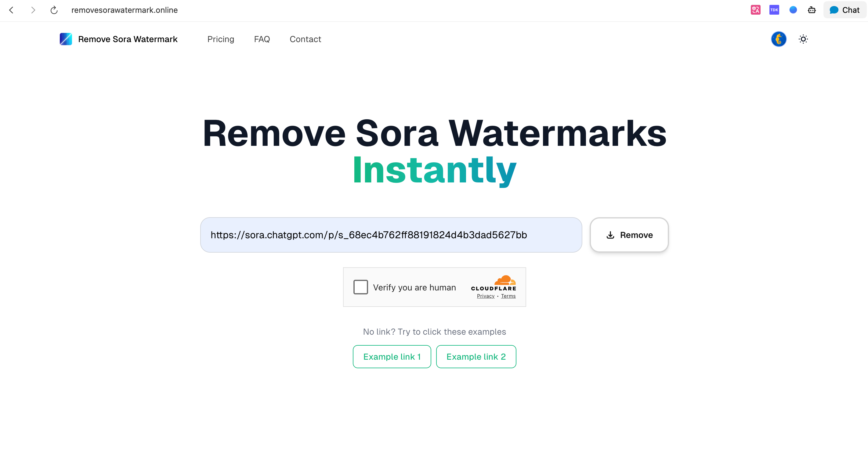Image resolution: width=868 pixels, height=457 pixels.
Task: Try Example link 1
Action: [x=392, y=357]
